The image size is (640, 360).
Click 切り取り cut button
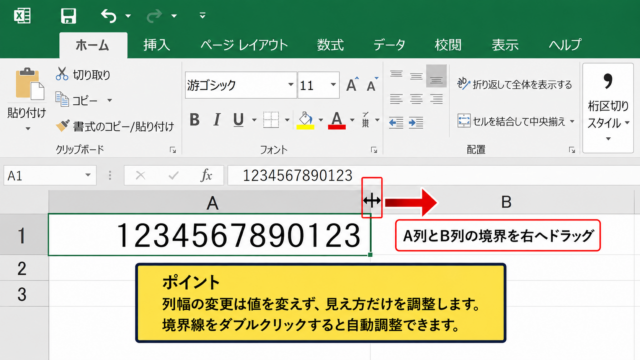point(84,75)
